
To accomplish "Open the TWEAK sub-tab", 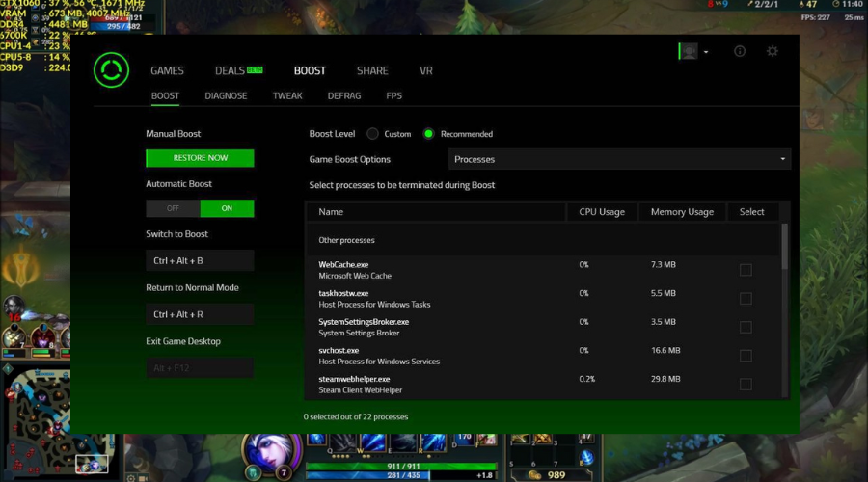I will (x=287, y=95).
